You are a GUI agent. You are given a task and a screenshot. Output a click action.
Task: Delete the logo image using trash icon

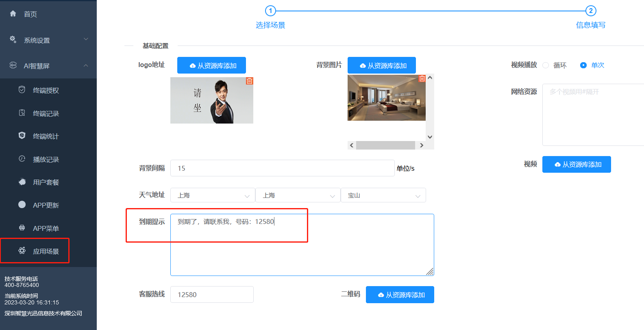pyautogui.click(x=249, y=81)
